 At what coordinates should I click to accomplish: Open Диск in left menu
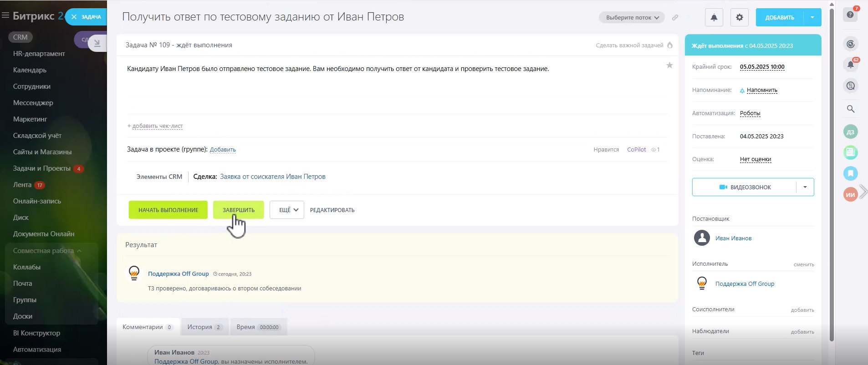pyautogui.click(x=21, y=218)
